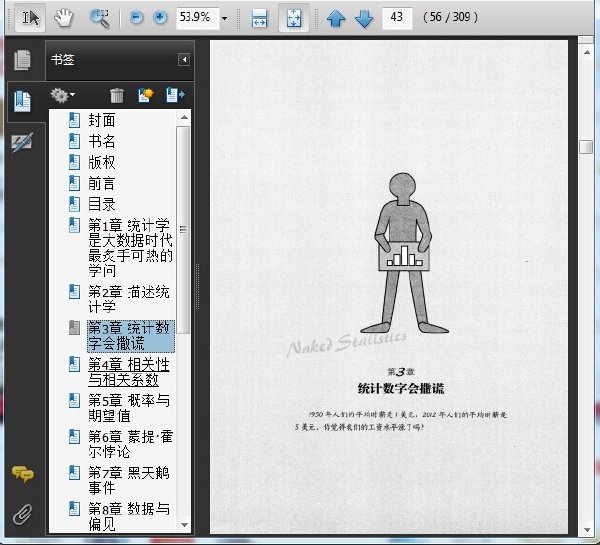The height and width of the screenshot is (545, 600).
Task: Select the text selection cursor tool
Action: [30, 17]
